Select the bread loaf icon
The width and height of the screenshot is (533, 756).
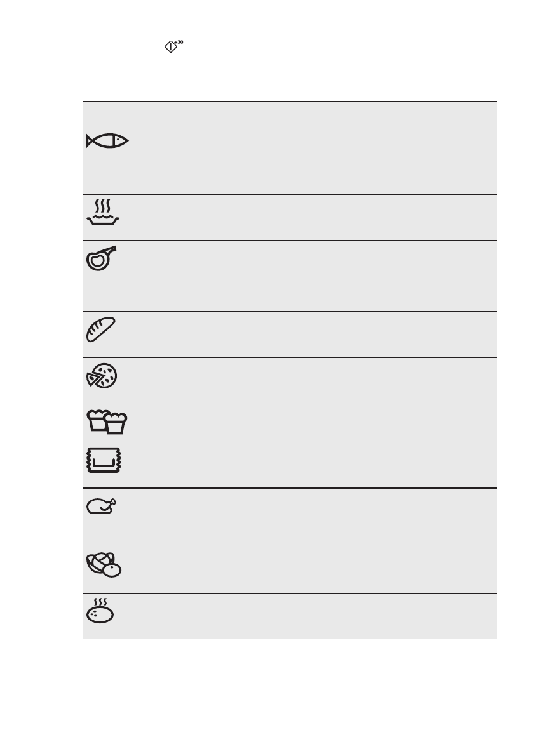(x=100, y=330)
